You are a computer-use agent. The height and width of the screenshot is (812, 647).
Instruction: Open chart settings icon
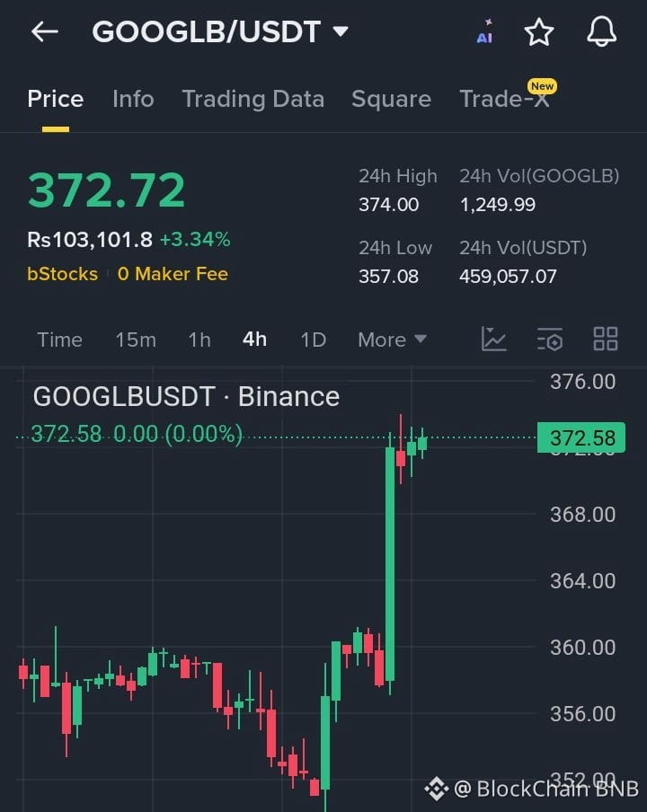coord(550,340)
